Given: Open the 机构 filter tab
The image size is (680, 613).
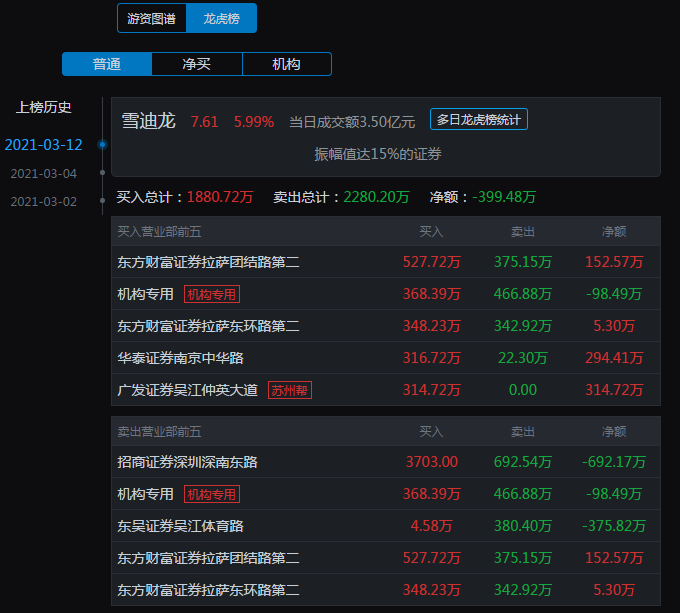Looking at the screenshot, I should (x=287, y=64).
